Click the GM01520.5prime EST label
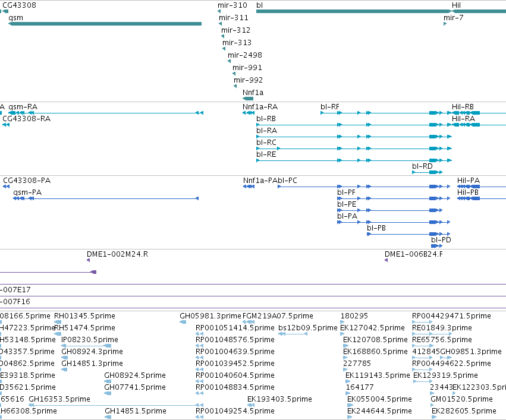Screen dimensions: 506x420 pos(462,399)
